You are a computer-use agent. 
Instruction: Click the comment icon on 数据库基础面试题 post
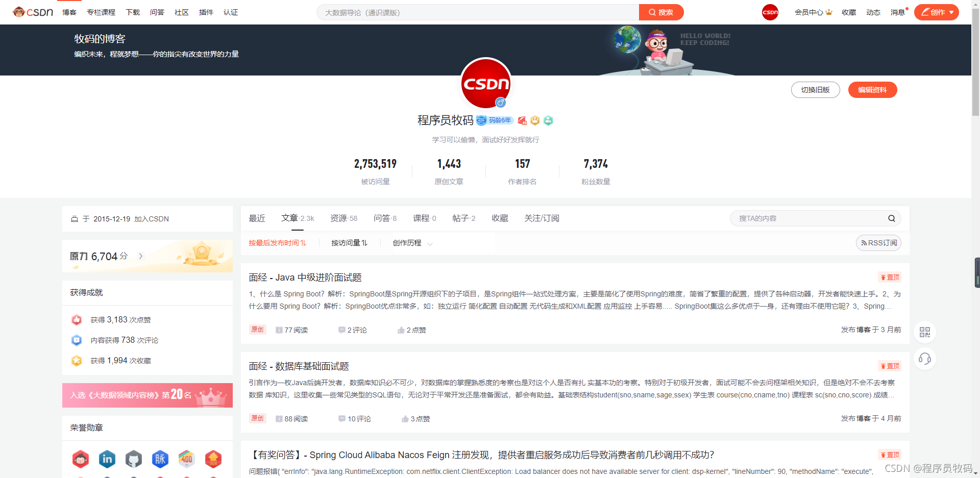coord(342,419)
